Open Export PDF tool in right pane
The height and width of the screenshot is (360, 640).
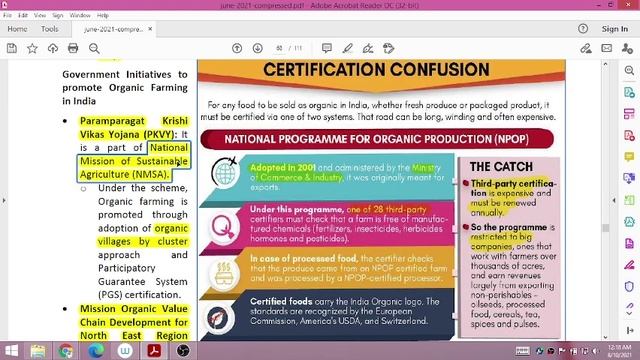[x=629, y=92]
